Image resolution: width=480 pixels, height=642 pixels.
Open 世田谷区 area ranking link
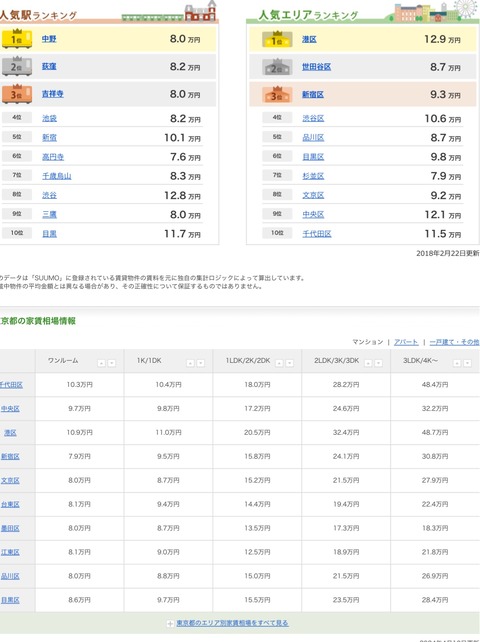point(317,67)
